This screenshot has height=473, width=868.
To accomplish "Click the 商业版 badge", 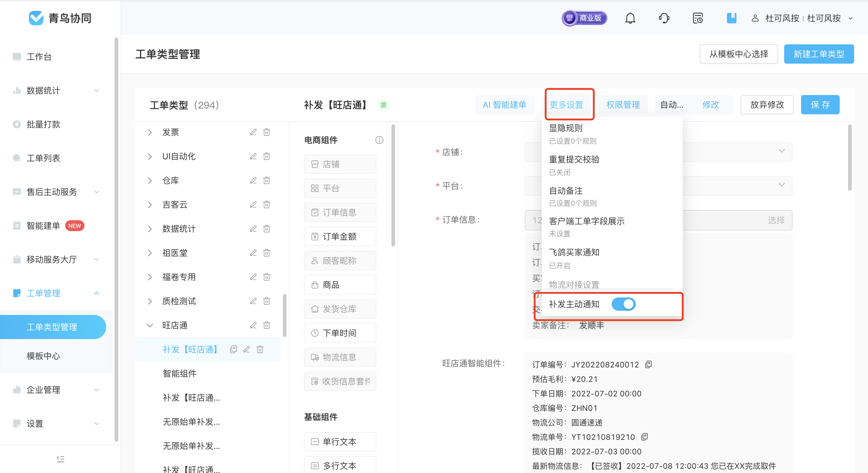I will tap(584, 18).
